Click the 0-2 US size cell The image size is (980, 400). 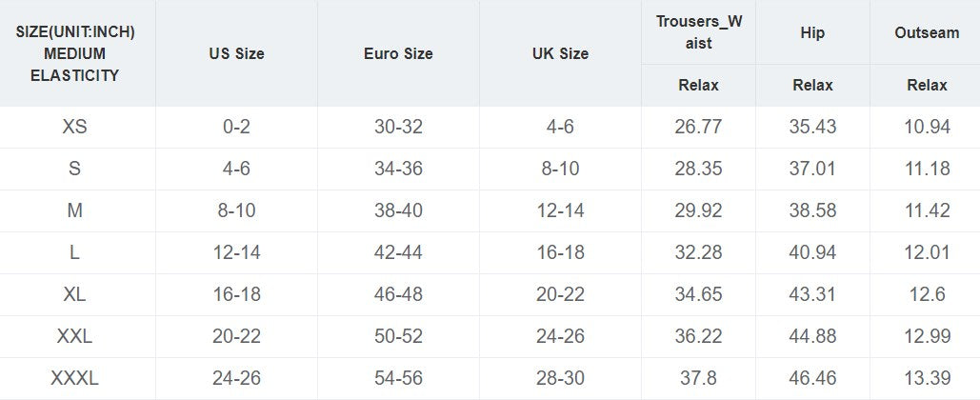tap(236, 127)
